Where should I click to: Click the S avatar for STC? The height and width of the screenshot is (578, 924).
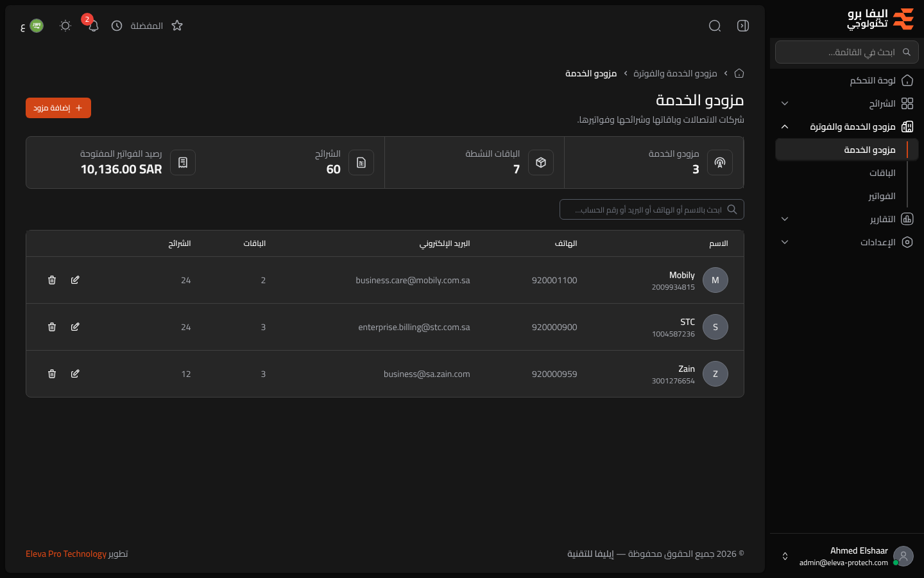click(x=715, y=327)
